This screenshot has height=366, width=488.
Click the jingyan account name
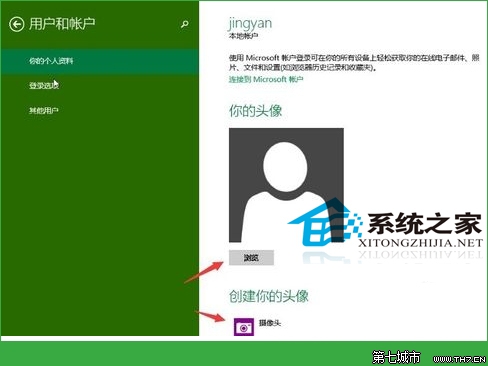250,24
